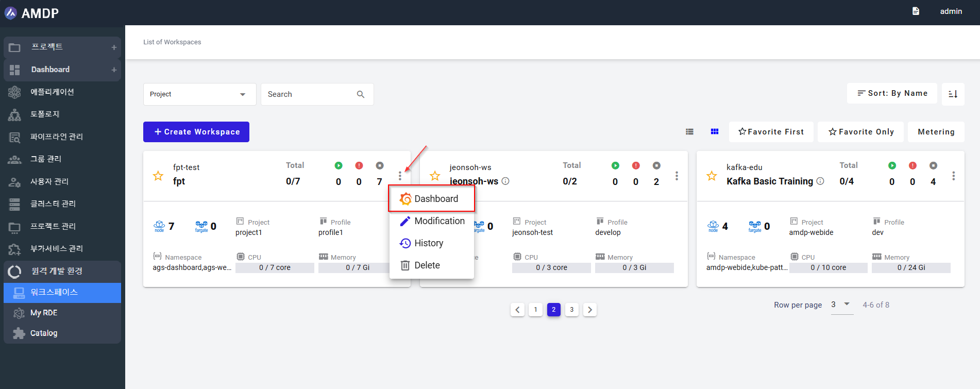Expand the Project filter dropdown
Image resolution: width=980 pixels, height=389 pixels.
199,94
